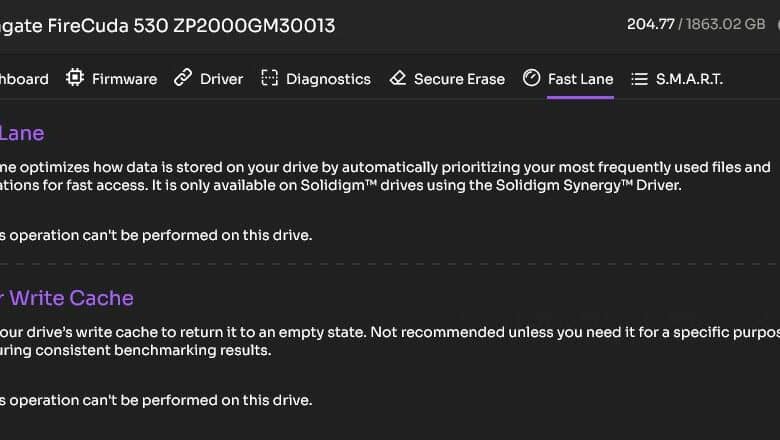Click the S.M.A.R.T. list icon
Screen dimensions: 780x440
coord(640,79)
